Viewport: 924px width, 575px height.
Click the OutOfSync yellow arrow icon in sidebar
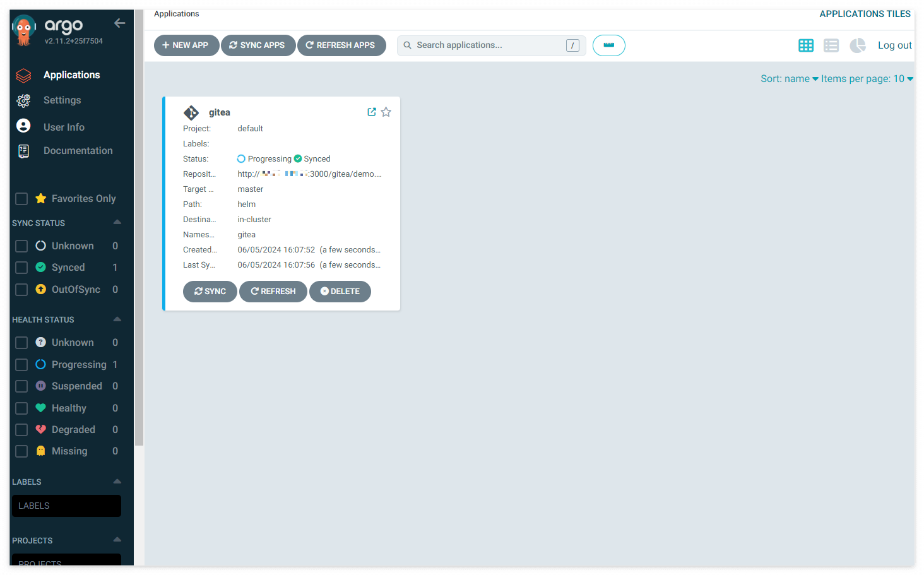(41, 290)
